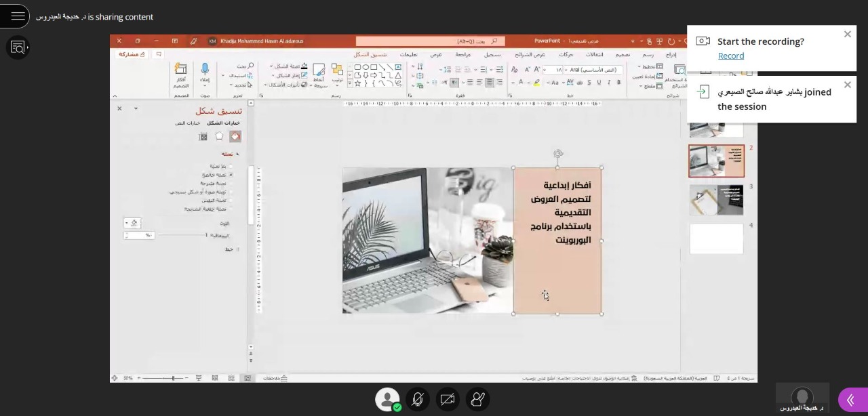Apply Bold formatting in the ribbon
The height and width of the screenshot is (416, 868).
click(618, 83)
